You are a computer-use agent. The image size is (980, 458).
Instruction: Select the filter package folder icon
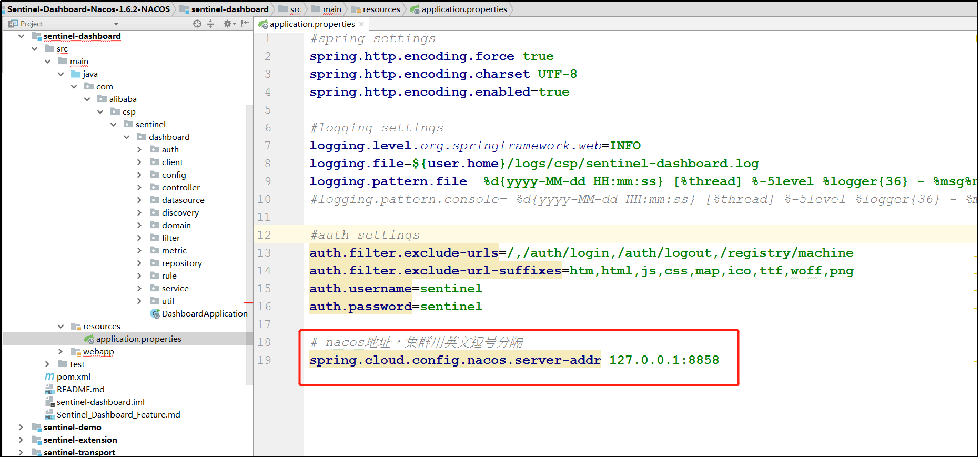[x=155, y=238]
